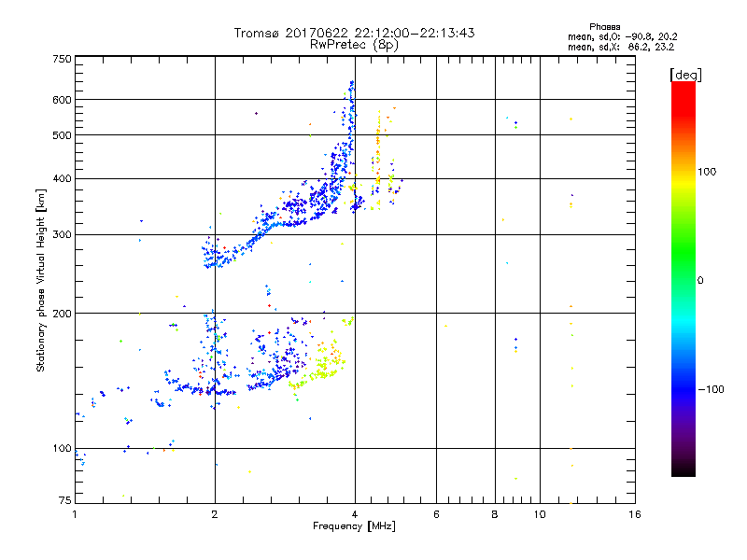Click the plot title 'Tromsø 20170622 22:12:00-22:13:43'
The image size is (747, 560).
[x=354, y=33]
